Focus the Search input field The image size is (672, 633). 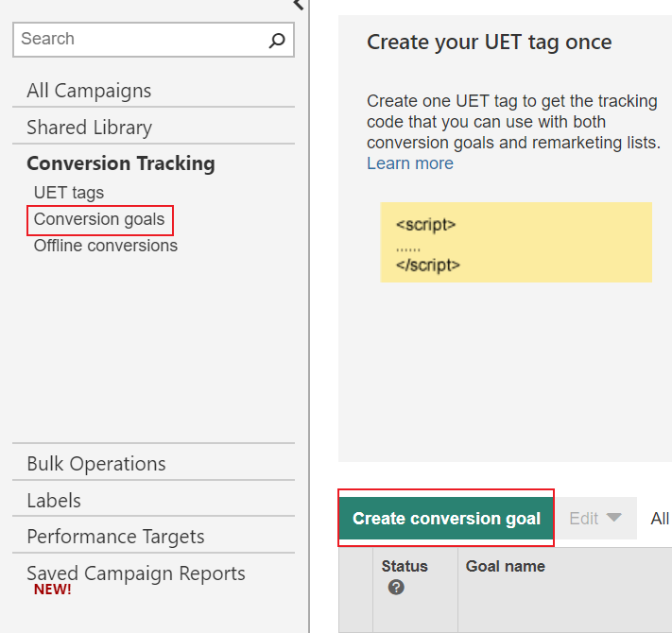click(x=142, y=40)
